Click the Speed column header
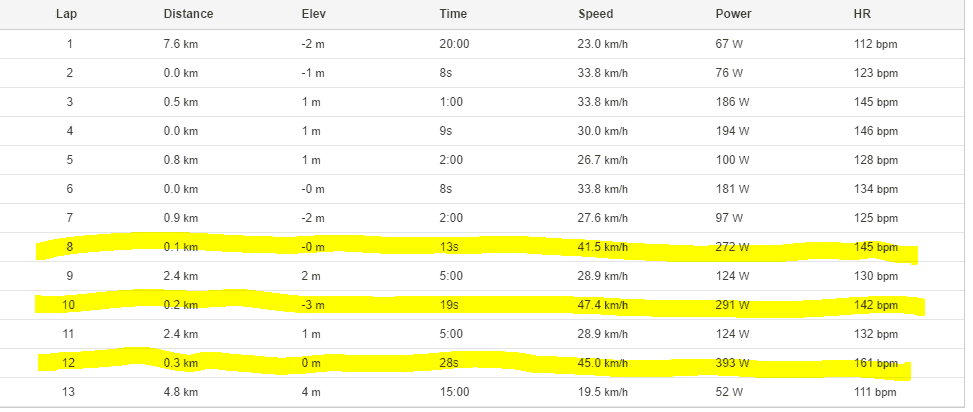The height and width of the screenshot is (412, 973). point(596,15)
